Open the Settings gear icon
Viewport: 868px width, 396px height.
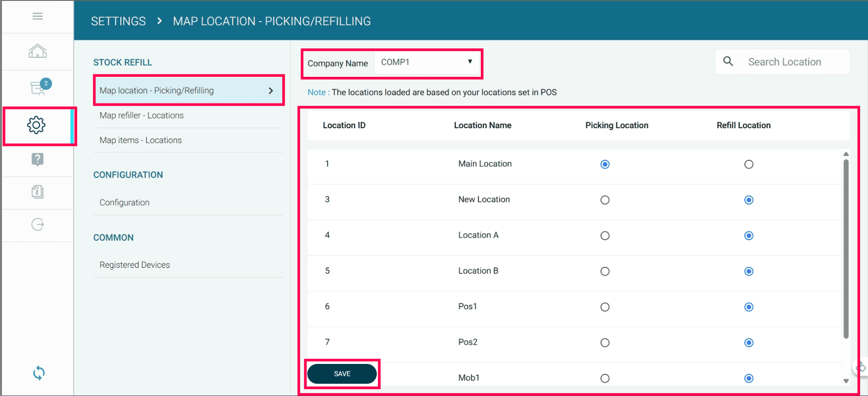pos(36,125)
